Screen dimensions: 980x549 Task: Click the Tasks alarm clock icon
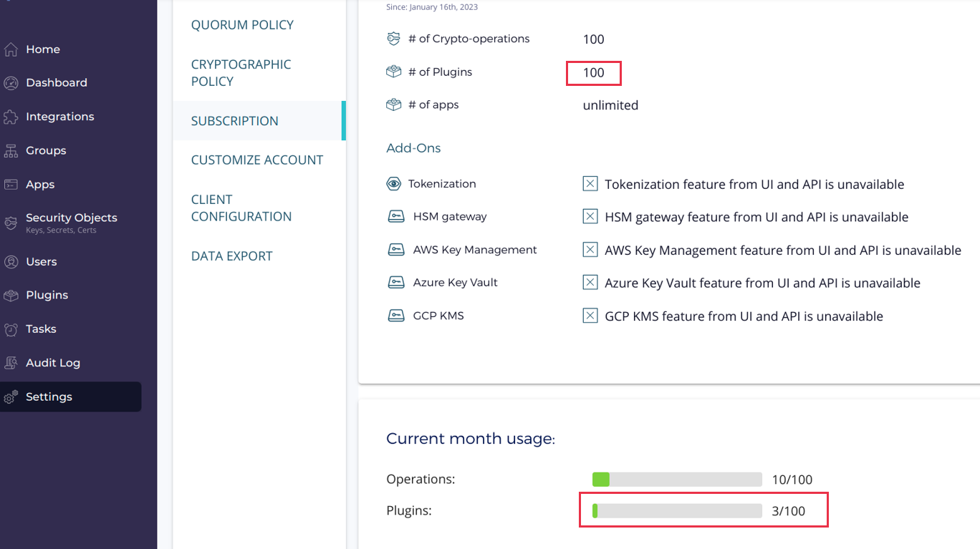(11, 329)
